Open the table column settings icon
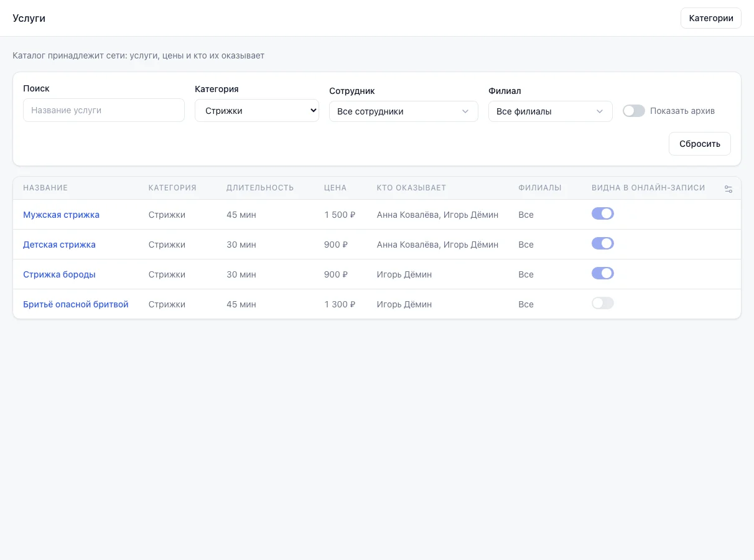 coord(728,189)
